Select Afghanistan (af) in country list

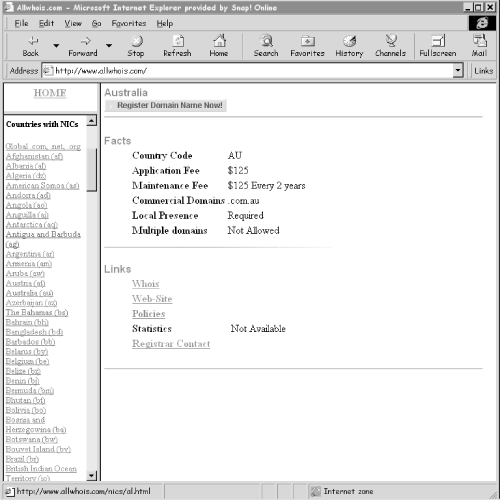coord(34,156)
